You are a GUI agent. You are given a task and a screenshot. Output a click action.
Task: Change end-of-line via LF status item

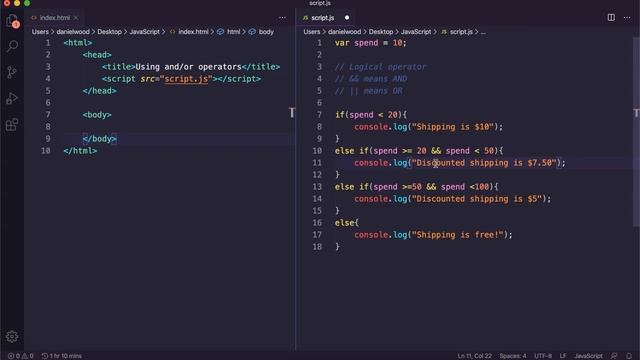(x=563, y=356)
